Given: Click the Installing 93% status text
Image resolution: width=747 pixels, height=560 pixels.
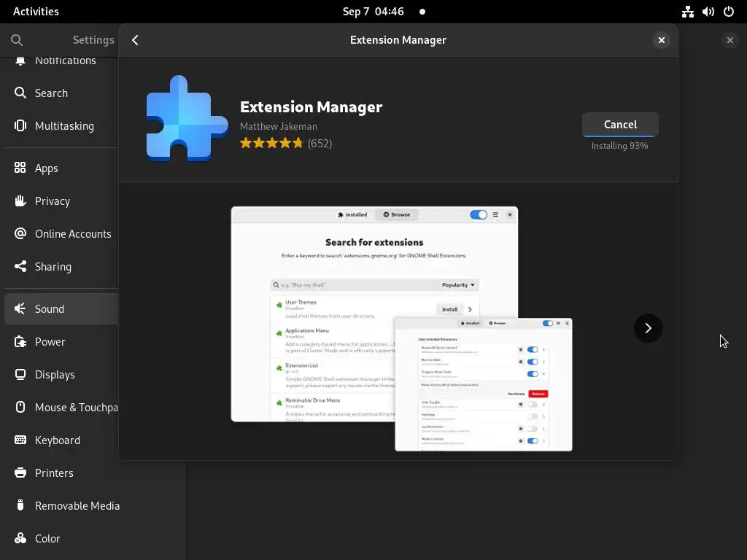Looking at the screenshot, I should tap(619, 146).
